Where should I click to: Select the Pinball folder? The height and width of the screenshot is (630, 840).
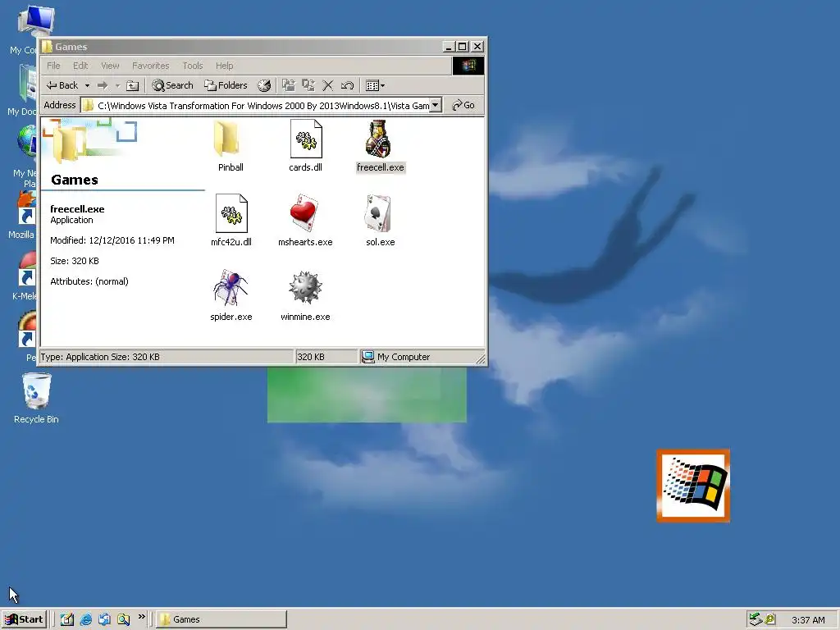coord(231,146)
